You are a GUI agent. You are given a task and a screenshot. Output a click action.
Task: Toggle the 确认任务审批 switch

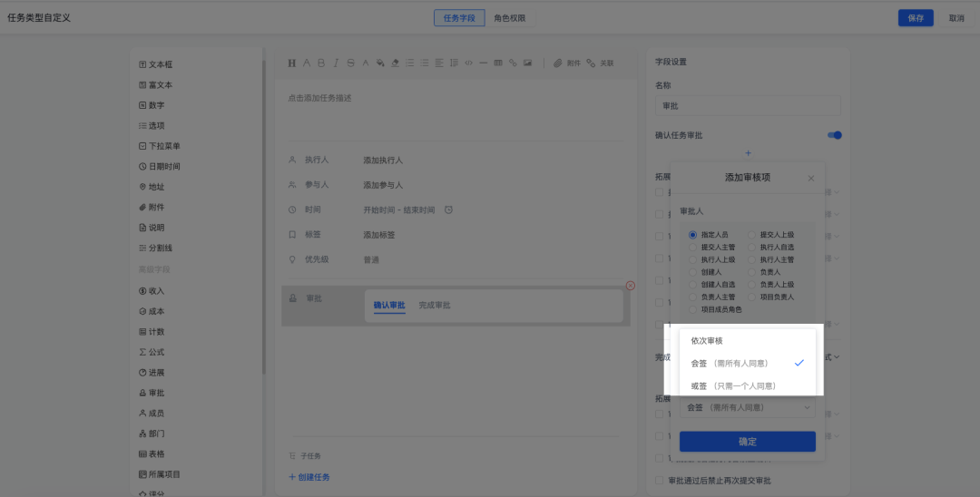(x=835, y=135)
